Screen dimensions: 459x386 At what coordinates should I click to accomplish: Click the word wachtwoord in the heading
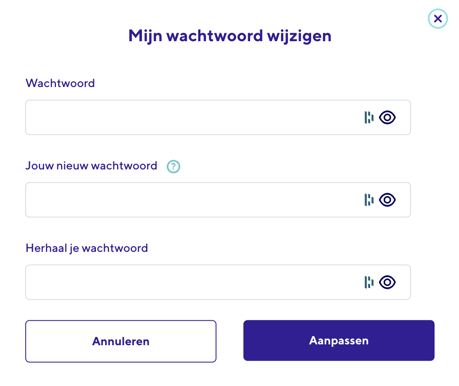point(214,36)
